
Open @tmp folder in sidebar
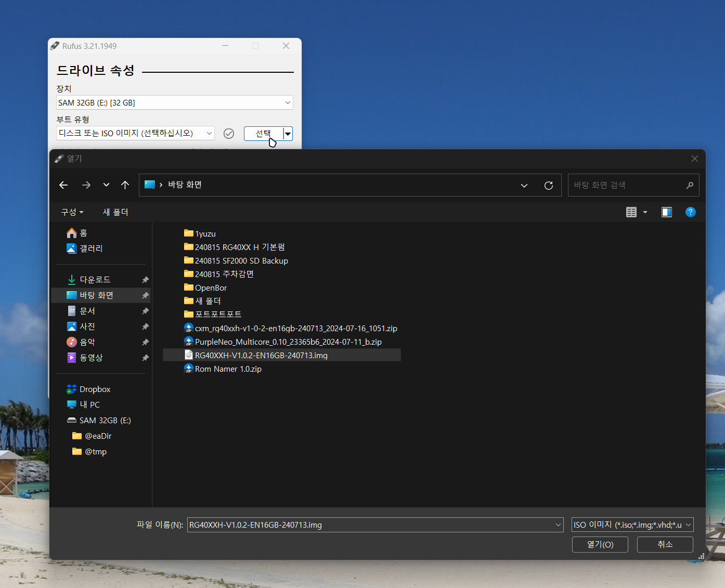pos(89,451)
